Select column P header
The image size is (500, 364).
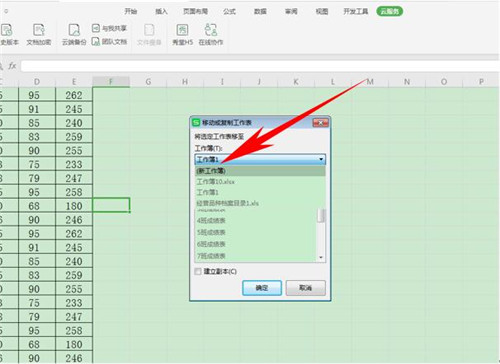pos(481,82)
